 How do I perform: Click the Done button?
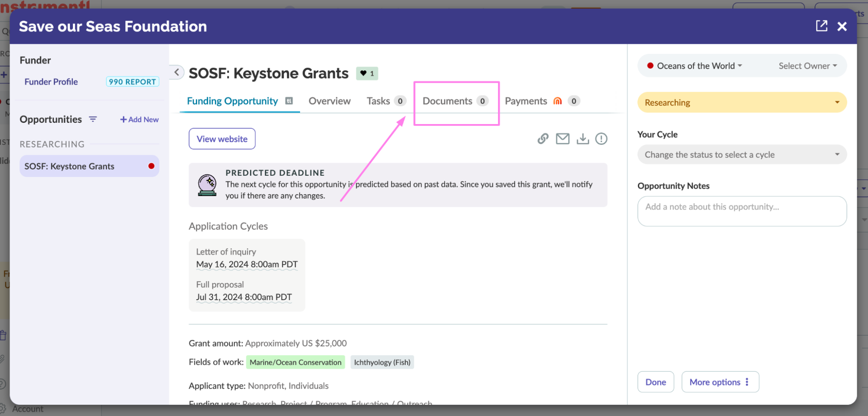(x=656, y=382)
